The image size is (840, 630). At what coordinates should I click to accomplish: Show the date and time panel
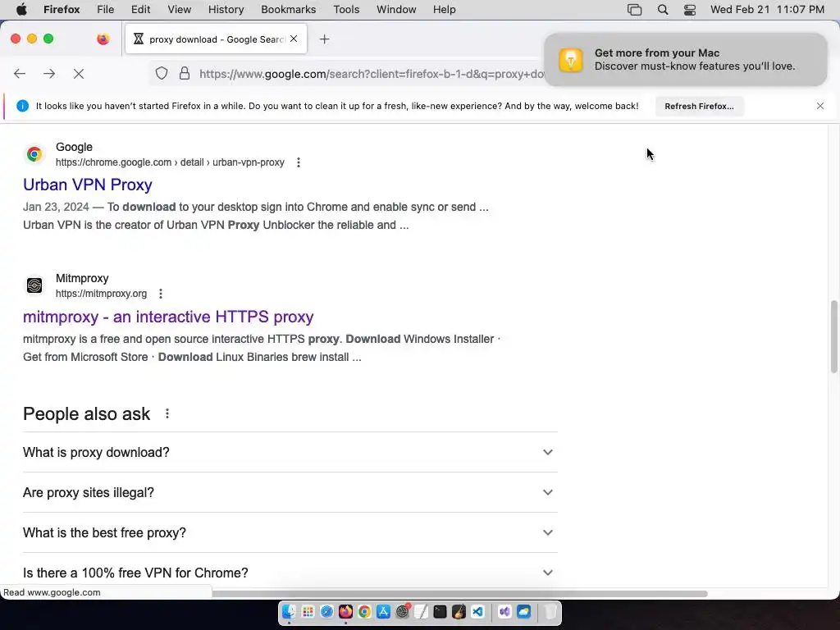(x=767, y=9)
